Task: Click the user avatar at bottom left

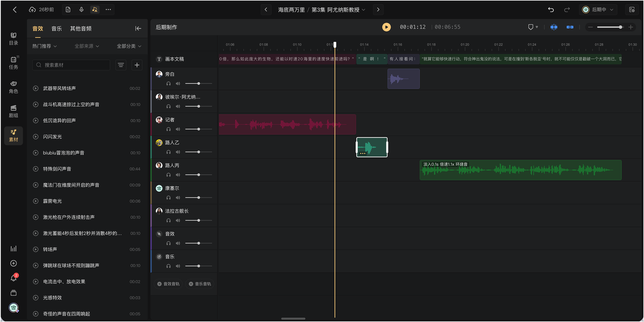Action: click(x=14, y=307)
